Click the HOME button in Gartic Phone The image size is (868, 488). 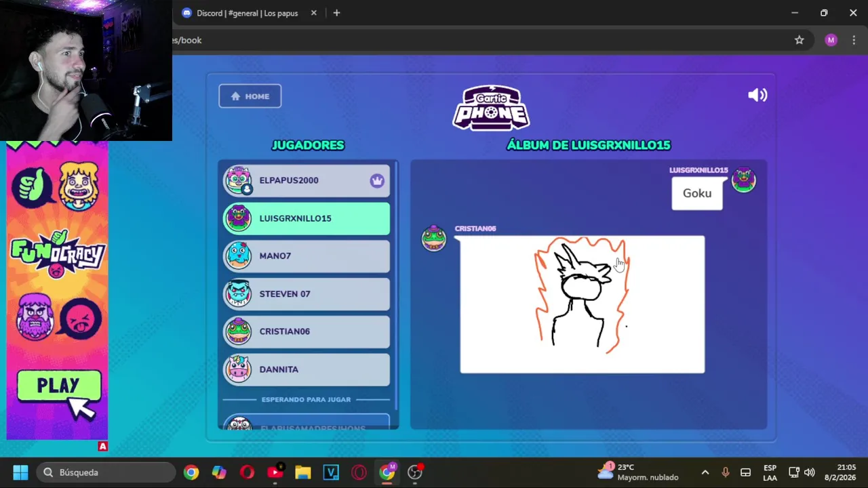[x=250, y=96]
